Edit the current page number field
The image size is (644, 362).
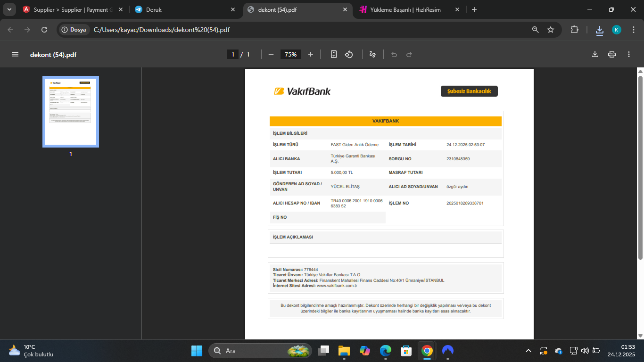click(232, 54)
